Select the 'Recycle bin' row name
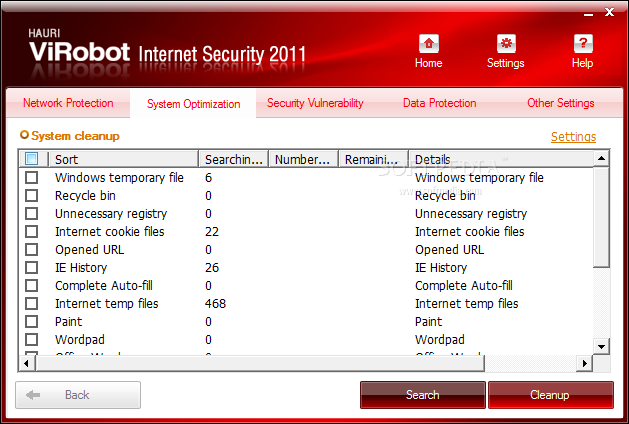629x424 pixels. coord(85,196)
